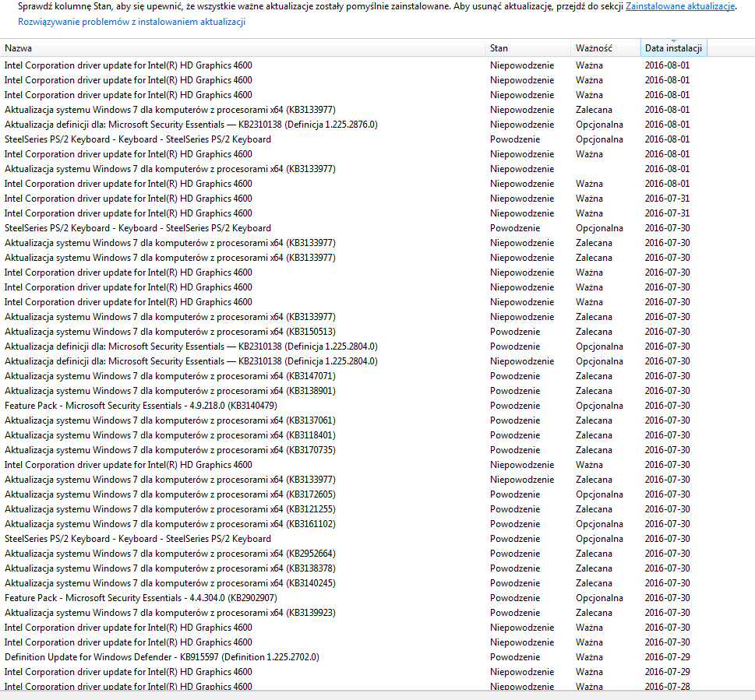755x700 pixels.
Task: Click the date cell of the KB3139923 row
Action: click(667, 613)
